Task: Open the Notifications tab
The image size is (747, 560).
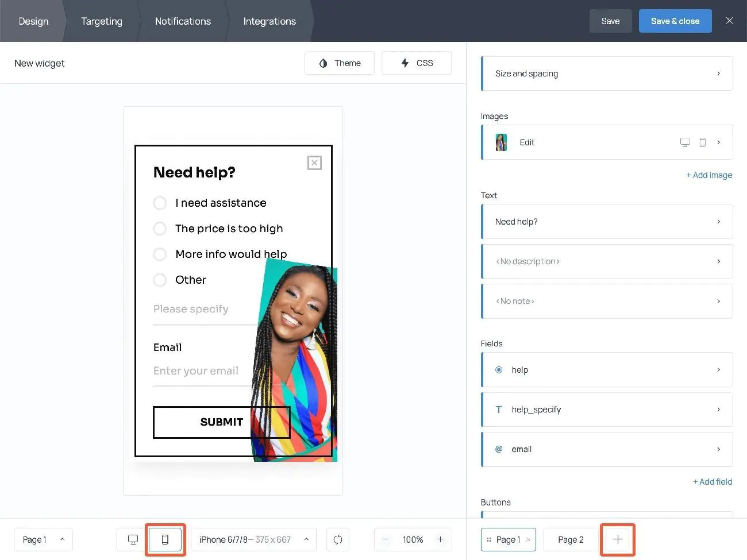Action: 182,21
